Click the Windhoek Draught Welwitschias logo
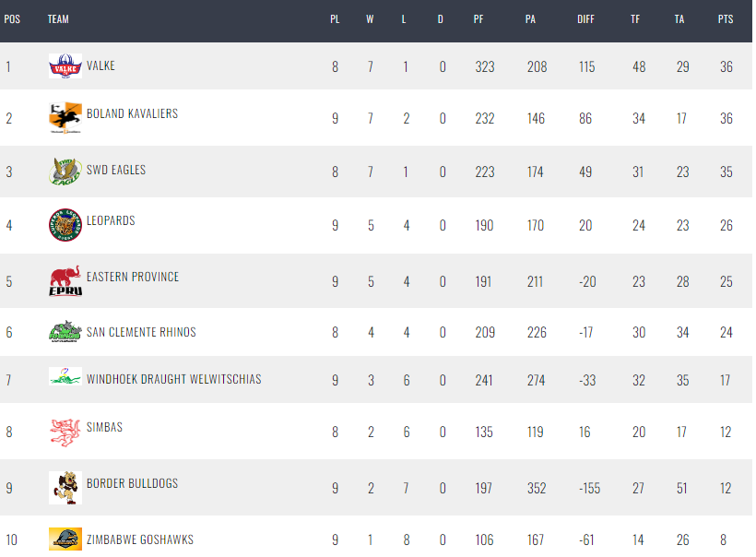The image size is (756, 557). pos(65,376)
